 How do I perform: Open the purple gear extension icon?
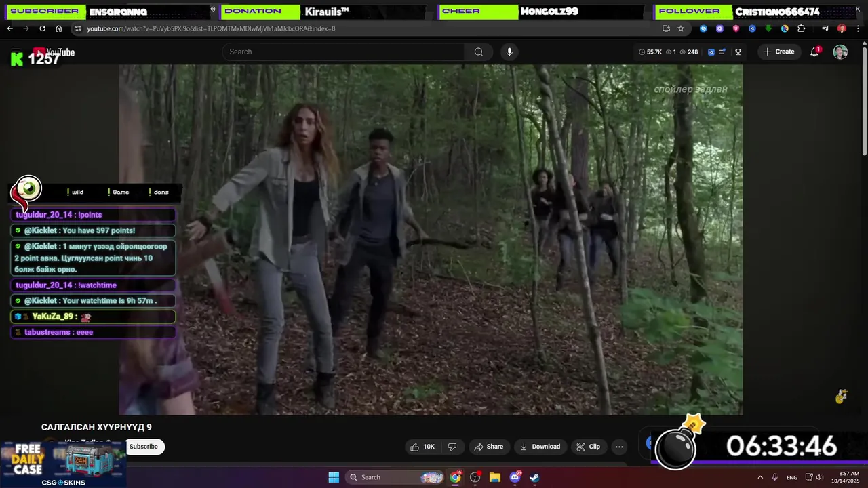coord(719,28)
